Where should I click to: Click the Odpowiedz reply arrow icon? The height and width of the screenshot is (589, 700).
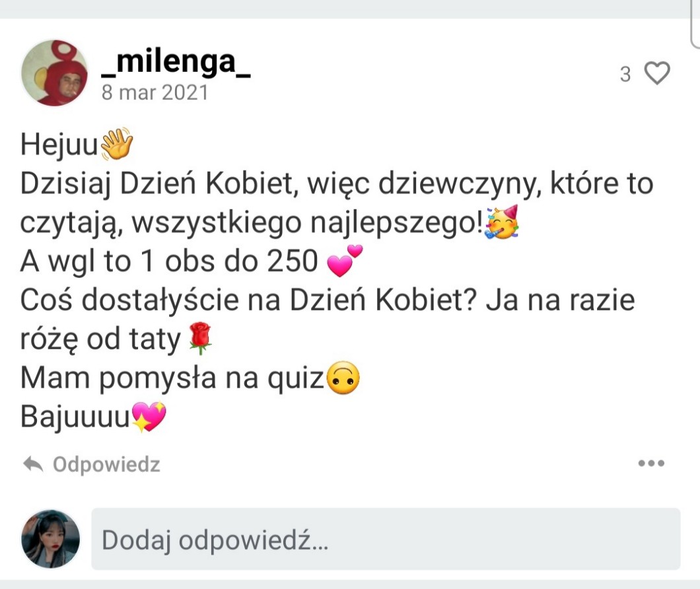point(33,464)
